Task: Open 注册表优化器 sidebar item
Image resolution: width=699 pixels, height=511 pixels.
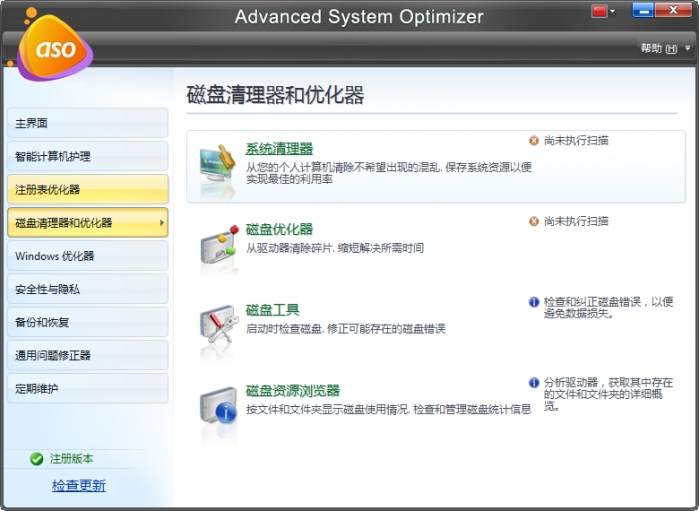Action: 88,190
